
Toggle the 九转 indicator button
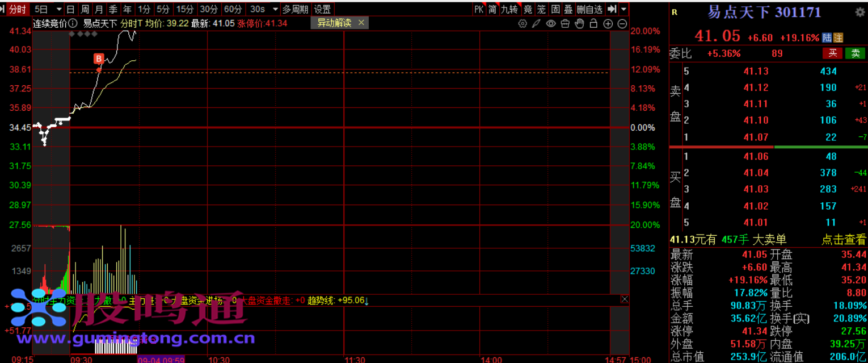[509, 9]
